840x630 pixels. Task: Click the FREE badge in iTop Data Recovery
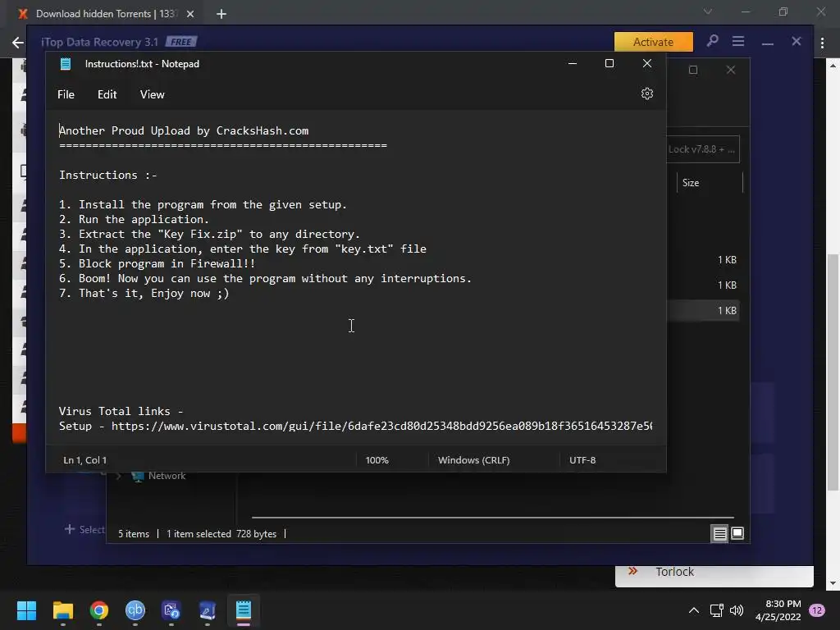[181, 42]
